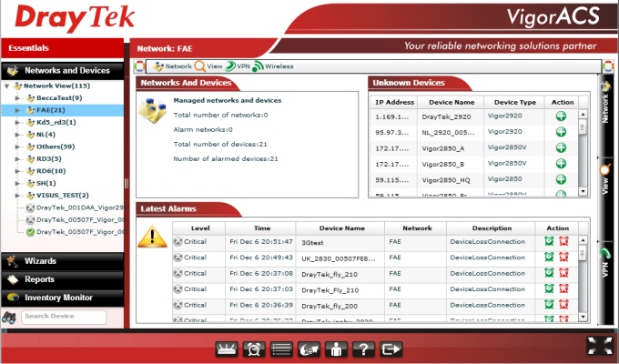Click Latest Alarms scrollbar down arrow
Viewport: 619px width, 364px height.
[x=583, y=317]
